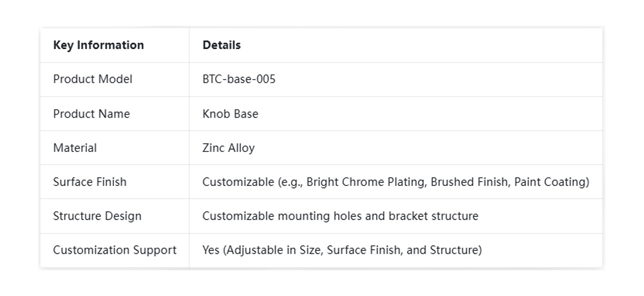
Task: Select the "Customization Support" label cell
Action: (115, 250)
